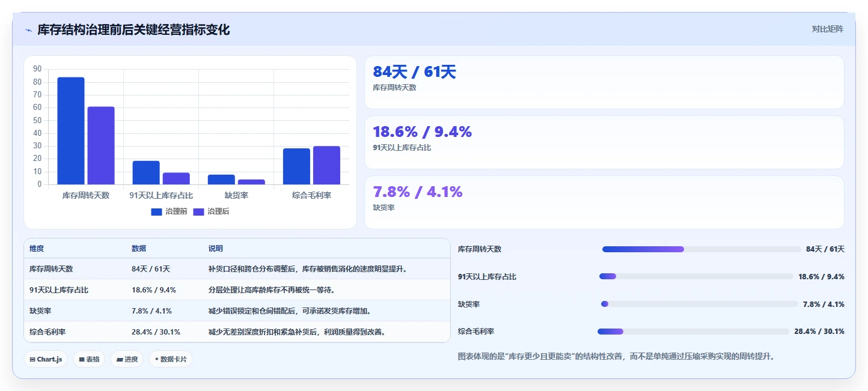Click the 84天 / 61天 value in the data card
868x391 pixels.
415,72
